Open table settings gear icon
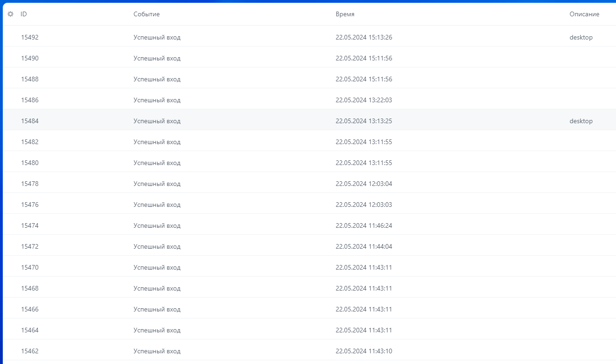Image resolution: width=616 pixels, height=364 pixels. pos(10,14)
